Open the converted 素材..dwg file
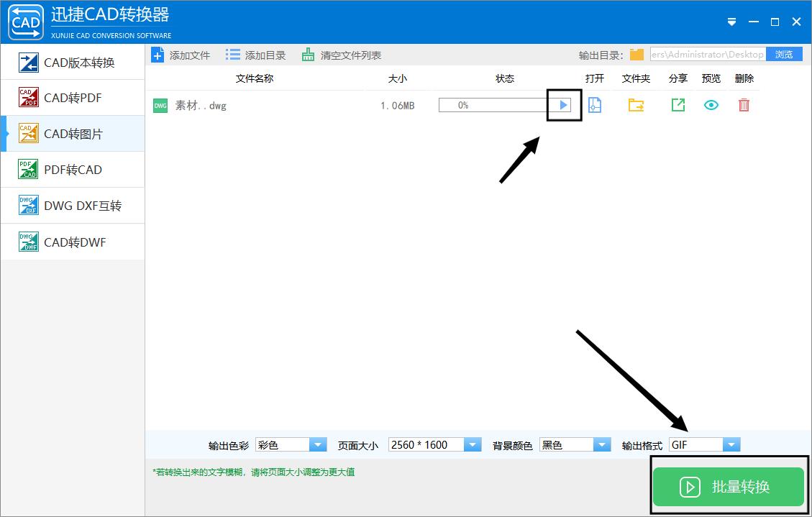Screen dimensions: 812x517 click(595, 105)
